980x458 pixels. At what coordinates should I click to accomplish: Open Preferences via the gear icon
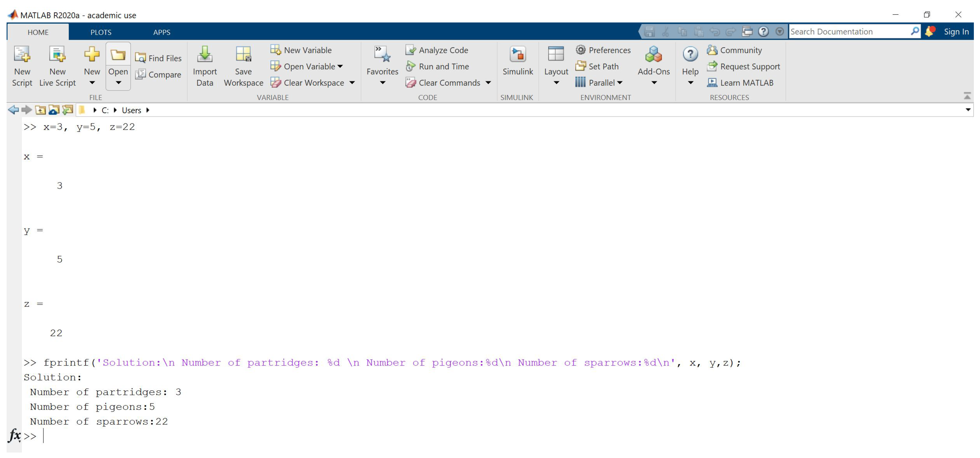[580, 50]
